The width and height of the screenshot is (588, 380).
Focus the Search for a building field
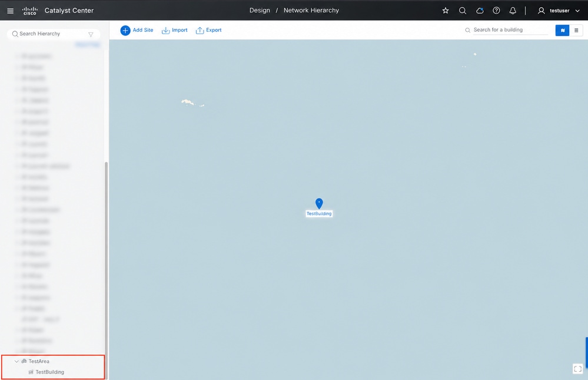pos(510,30)
